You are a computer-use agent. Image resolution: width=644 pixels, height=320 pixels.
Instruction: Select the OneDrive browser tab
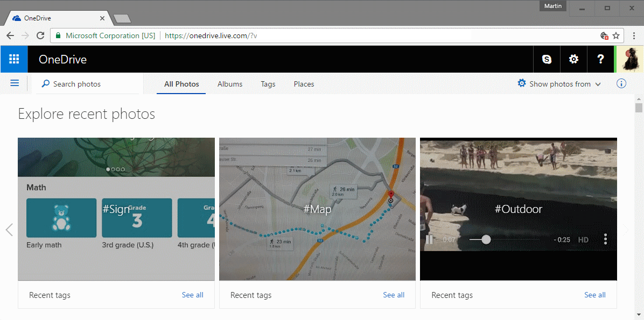[58, 18]
